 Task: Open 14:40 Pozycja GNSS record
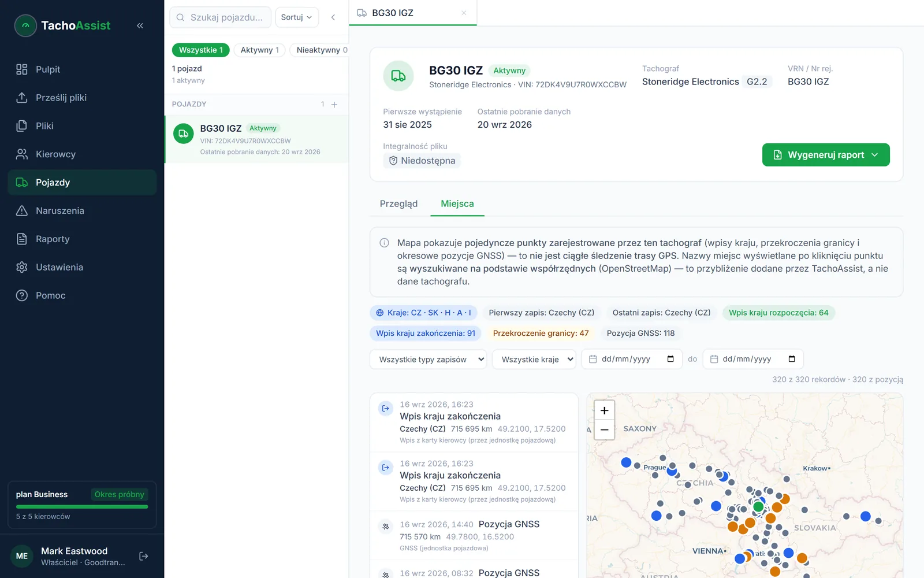click(x=474, y=536)
